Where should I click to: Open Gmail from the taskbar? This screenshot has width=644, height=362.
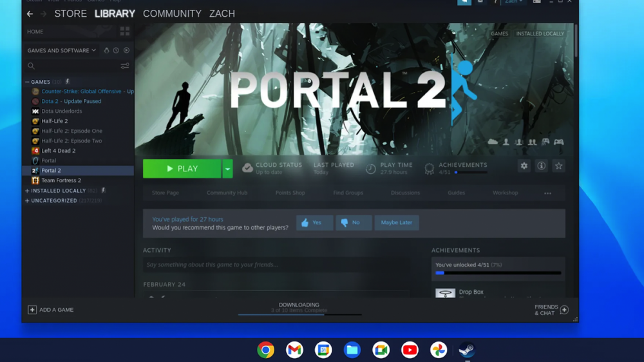click(x=294, y=350)
